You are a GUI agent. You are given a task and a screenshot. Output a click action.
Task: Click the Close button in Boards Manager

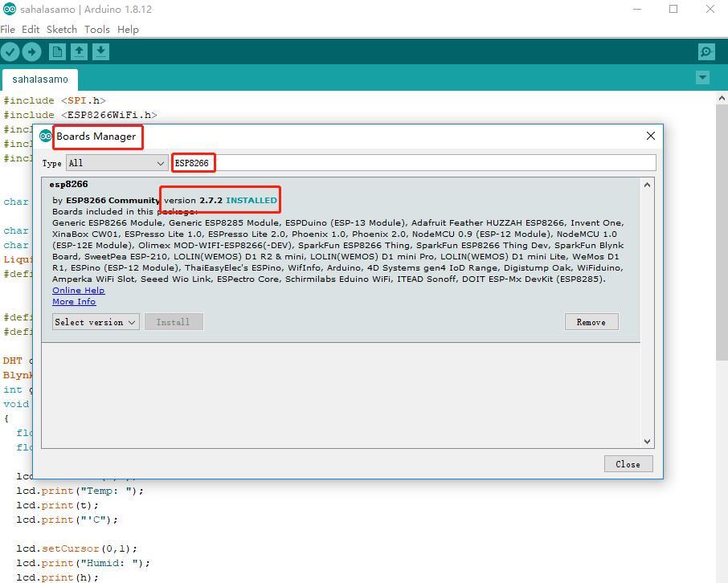pos(628,464)
